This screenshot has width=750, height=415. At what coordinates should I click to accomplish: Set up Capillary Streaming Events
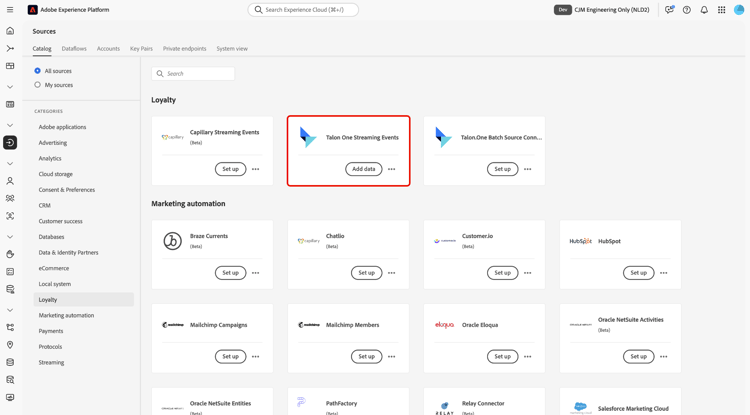click(x=231, y=169)
